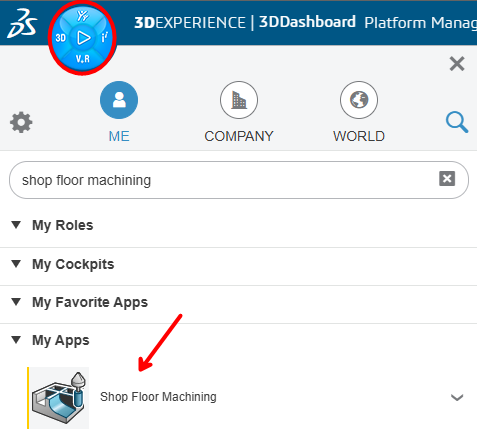This screenshot has width=477, height=432.
Task: Click the 3DDashboard title text
Action: pyautogui.click(x=307, y=22)
